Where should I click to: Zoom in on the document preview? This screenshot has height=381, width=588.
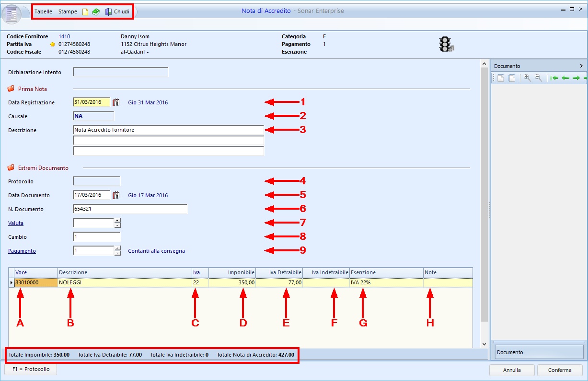tap(527, 78)
